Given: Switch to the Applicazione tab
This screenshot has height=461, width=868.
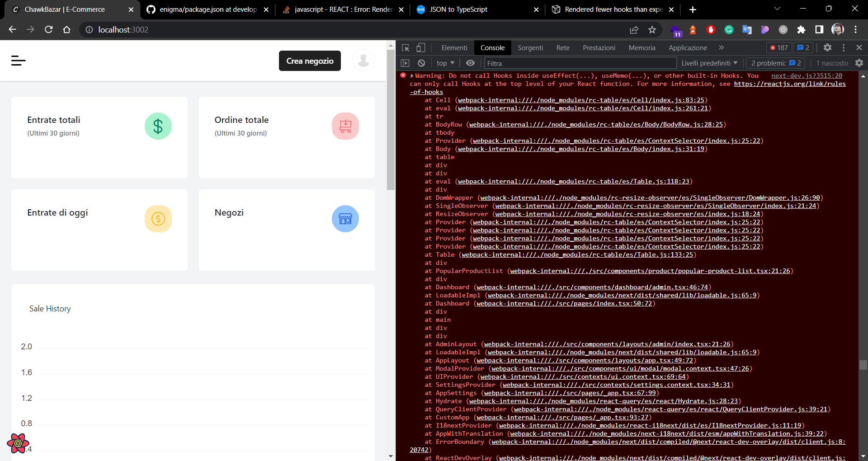Looking at the screenshot, I should pyautogui.click(x=688, y=48).
